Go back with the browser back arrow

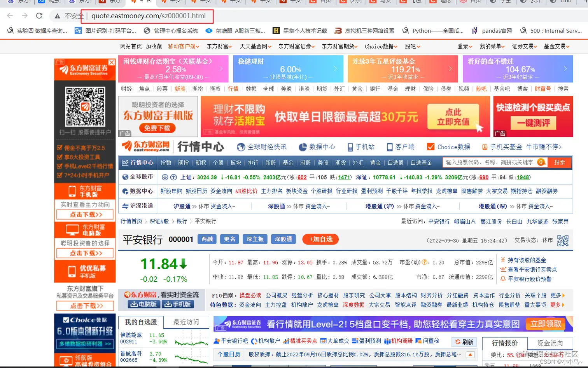click(10, 16)
